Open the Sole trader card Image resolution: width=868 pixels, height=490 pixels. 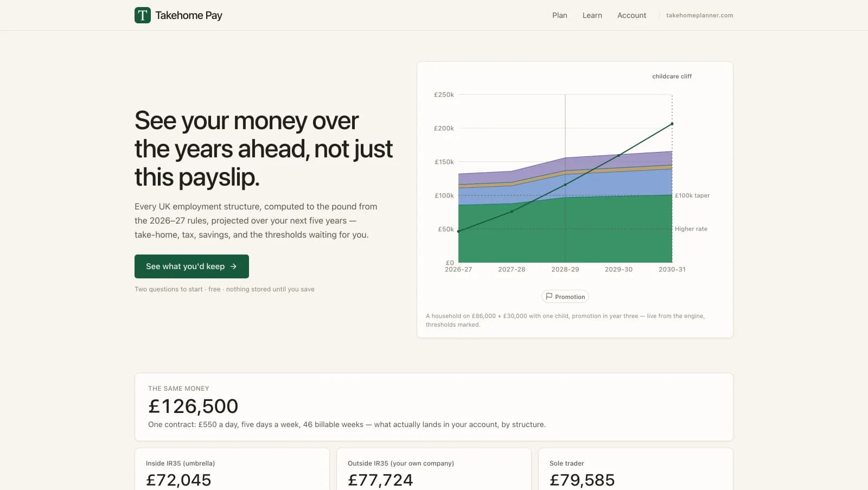coord(636,469)
